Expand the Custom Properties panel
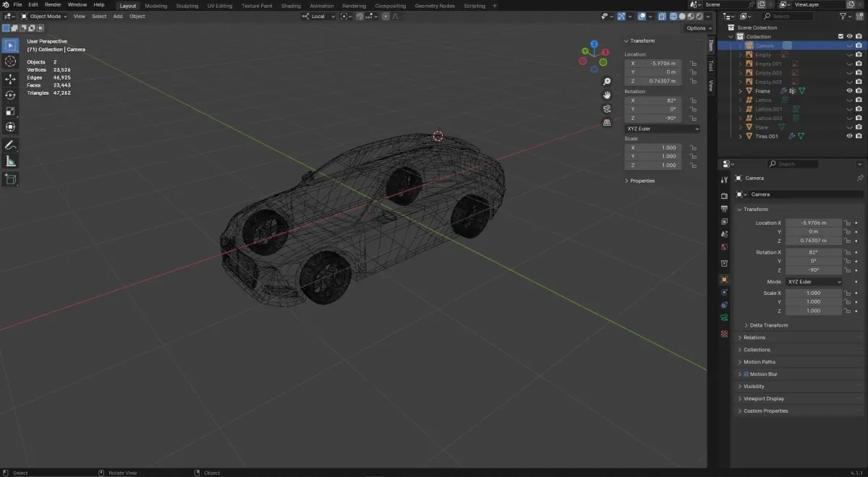Viewport: 868px width, 477px height. [765, 411]
